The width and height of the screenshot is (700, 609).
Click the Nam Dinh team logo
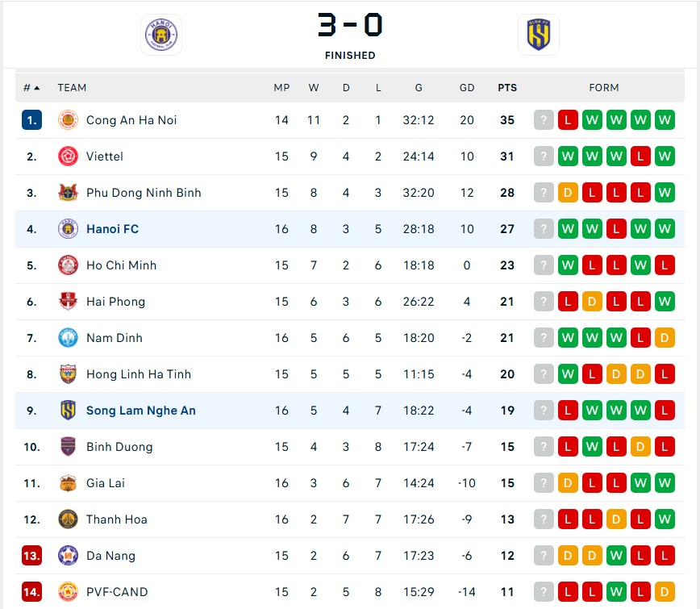coord(69,337)
